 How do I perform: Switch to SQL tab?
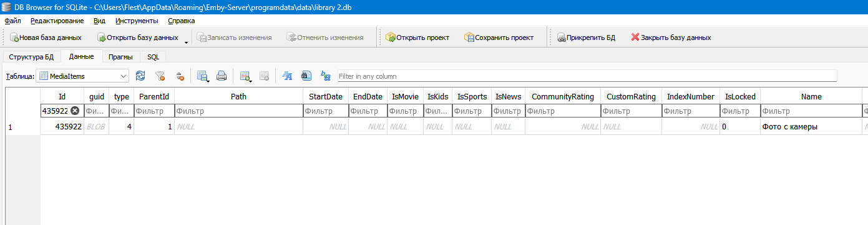click(x=153, y=57)
